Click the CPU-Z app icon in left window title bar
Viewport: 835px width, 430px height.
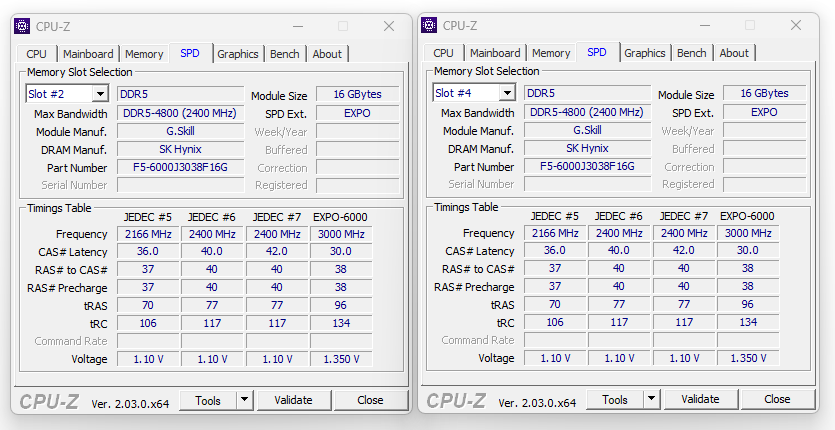(22, 26)
